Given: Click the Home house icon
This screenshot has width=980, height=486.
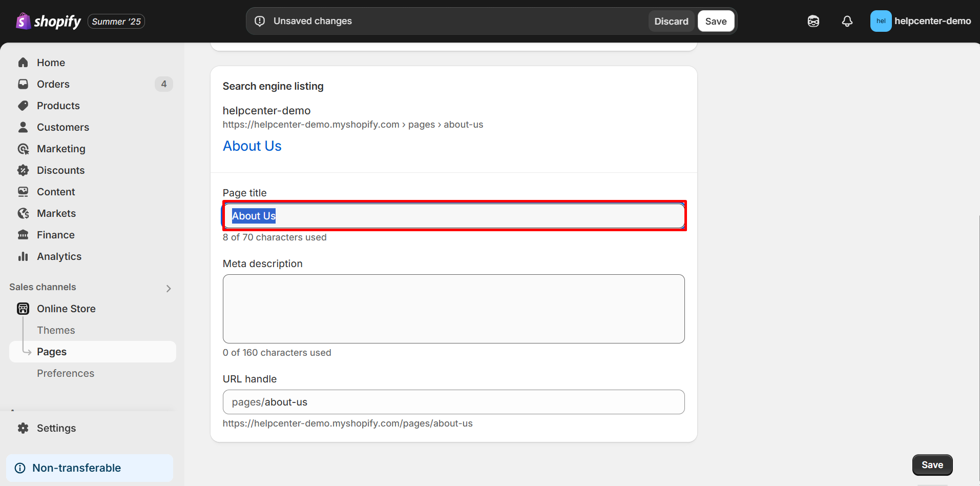Looking at the screenshot, I should [23, 63].
